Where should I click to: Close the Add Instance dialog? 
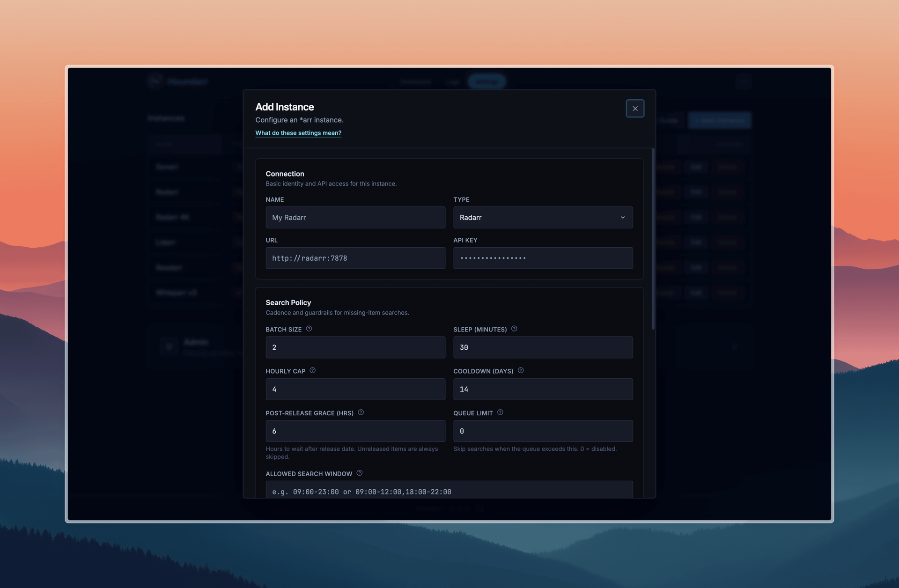[x=635, y=109]
